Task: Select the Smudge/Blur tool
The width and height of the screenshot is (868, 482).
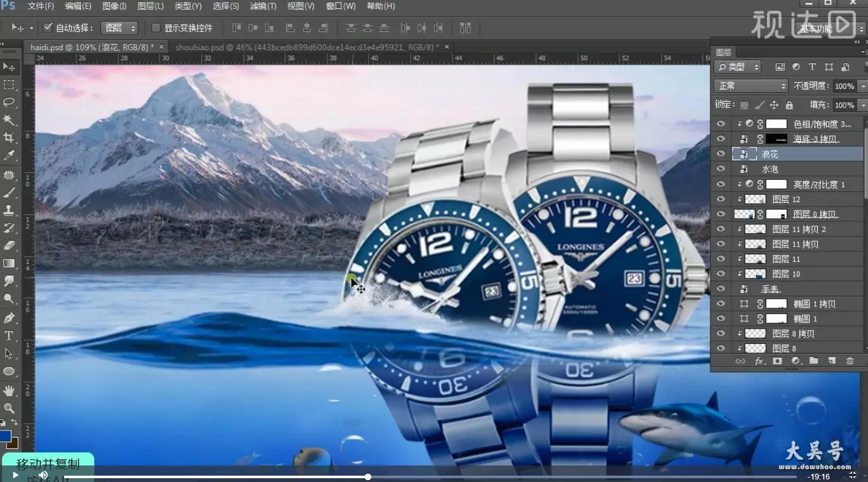Action: point(9,281)
